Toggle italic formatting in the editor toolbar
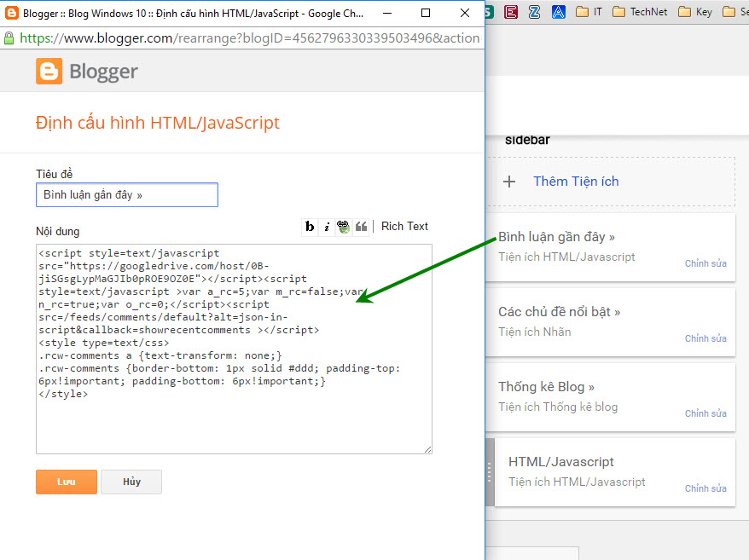749x560 pixels. tap(327, 226)
